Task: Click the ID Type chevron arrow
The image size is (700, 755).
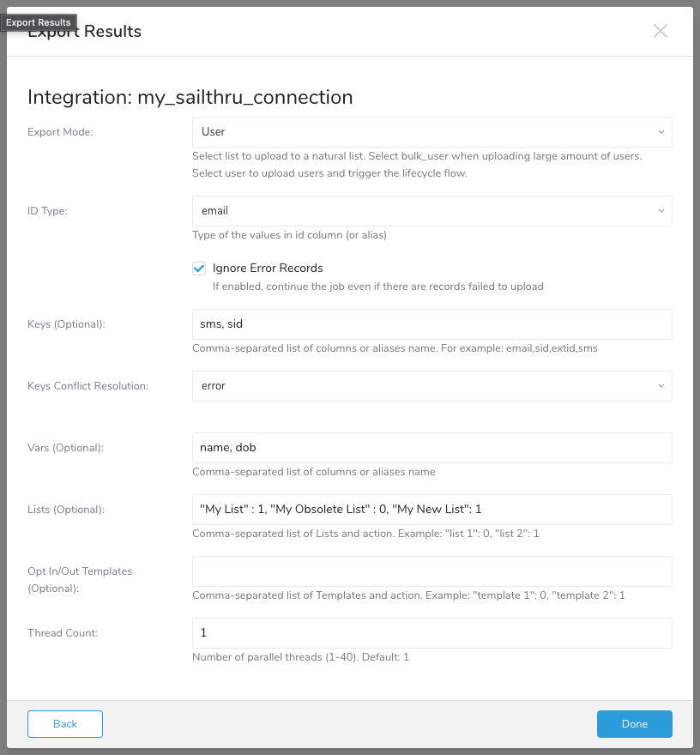Action: tap(661, 211)
